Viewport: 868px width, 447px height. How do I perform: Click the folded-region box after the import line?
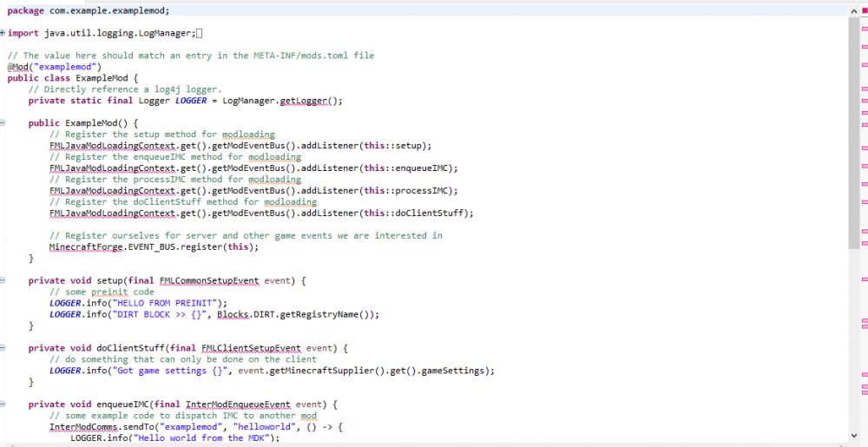point(200,33)
